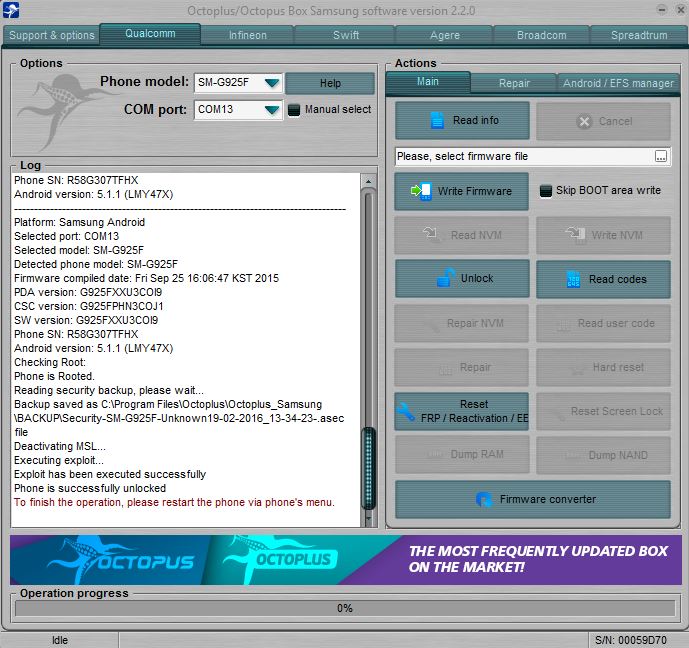Click the Help button
Viewport: 689px width, 648px height.
(x=330, y=83)
